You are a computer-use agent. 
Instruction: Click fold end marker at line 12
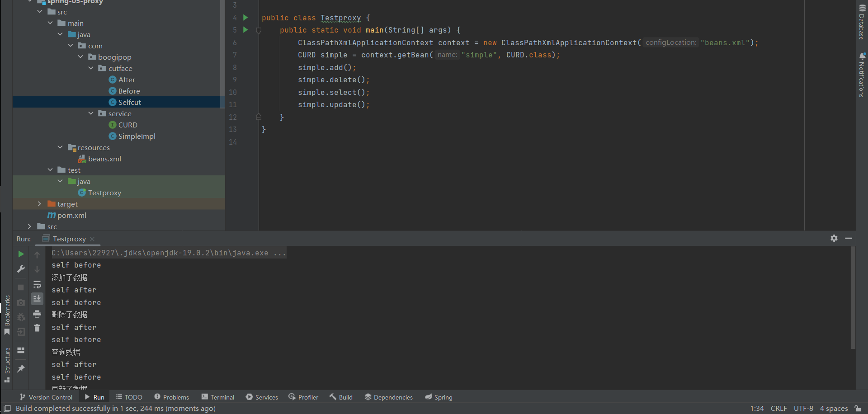(x=259, y=117)
